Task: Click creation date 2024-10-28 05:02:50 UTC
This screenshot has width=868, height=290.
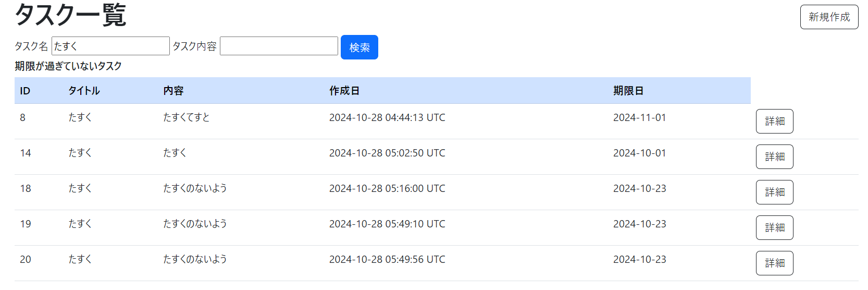Action: coord(387,153)
